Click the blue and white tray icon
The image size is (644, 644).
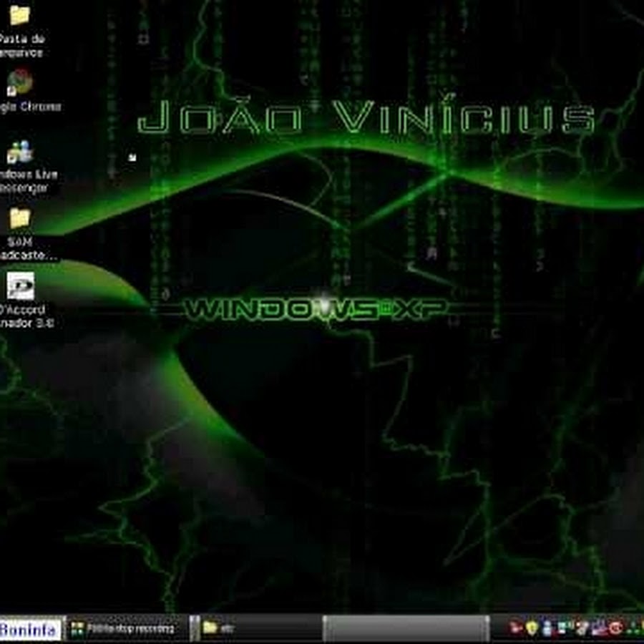pyautogui.click(x=547, y=628)
